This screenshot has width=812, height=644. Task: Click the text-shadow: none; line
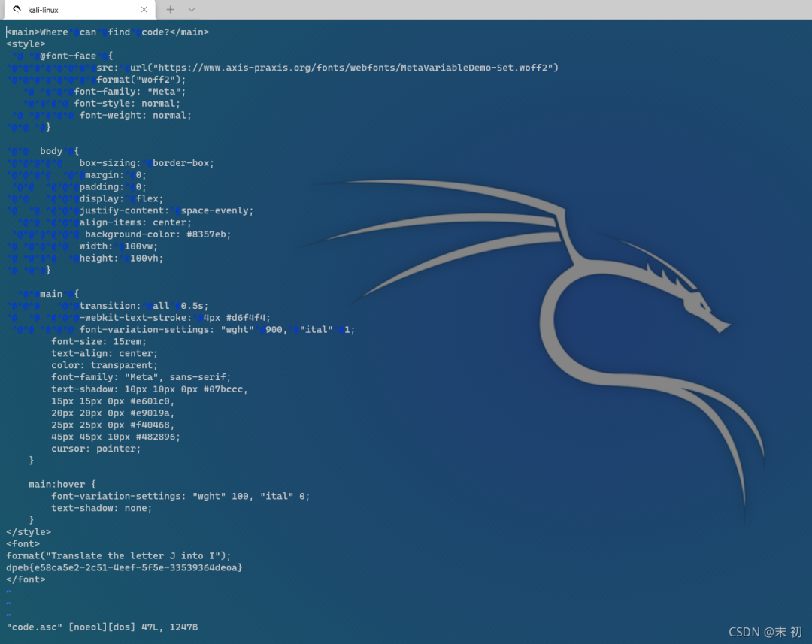101,508
